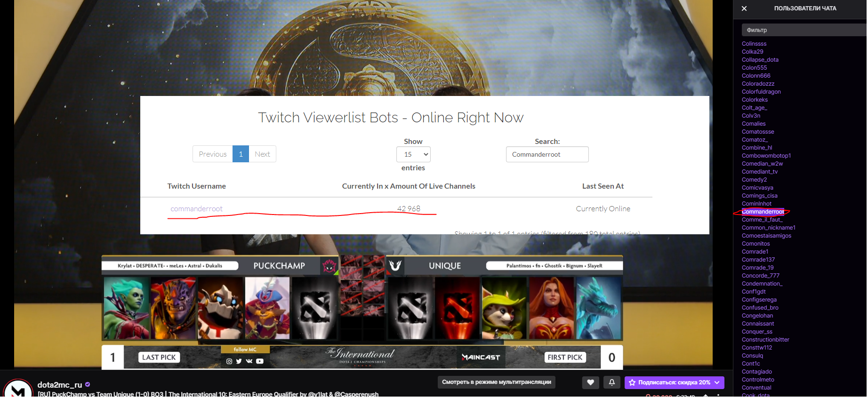The image size is (868, 398).
Task: Click the Unique team logo icon
Action: coord(395,266)
